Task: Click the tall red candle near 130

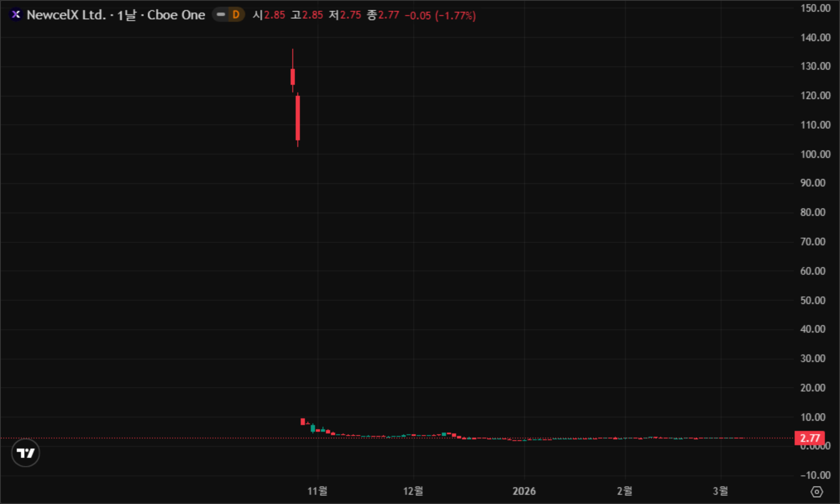Action: click(293, 76)
